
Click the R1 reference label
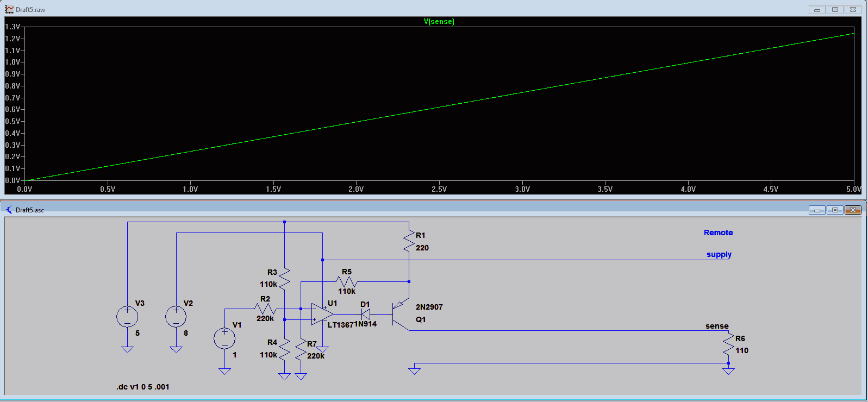[421, 235]
